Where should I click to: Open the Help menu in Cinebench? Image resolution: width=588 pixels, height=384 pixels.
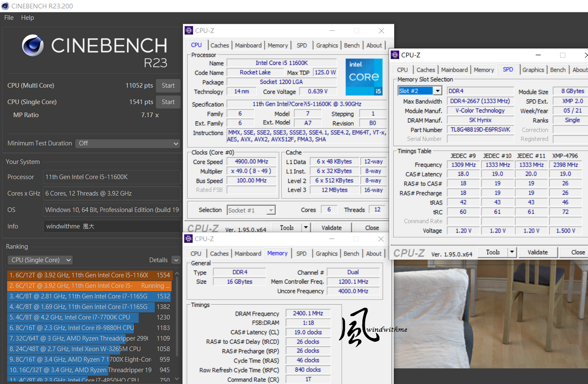coord(28,17)
